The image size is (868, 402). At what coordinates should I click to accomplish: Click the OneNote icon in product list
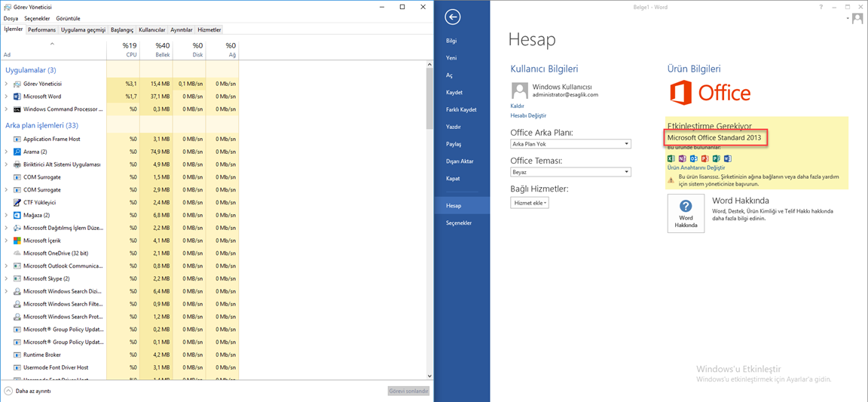pyautogui.click(x=682, y=158)
